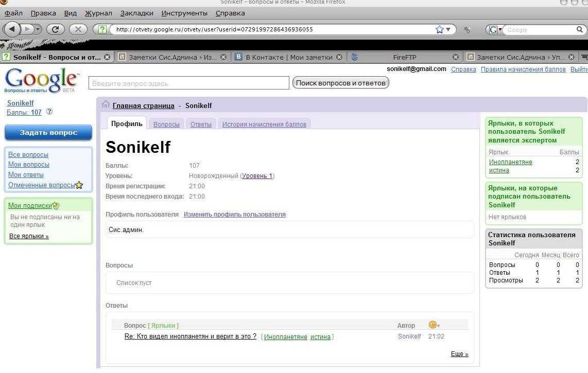Open the Мои ответы link
This screenshot has height=373, width=588.
pyautogui.click(x=26, y=175)
